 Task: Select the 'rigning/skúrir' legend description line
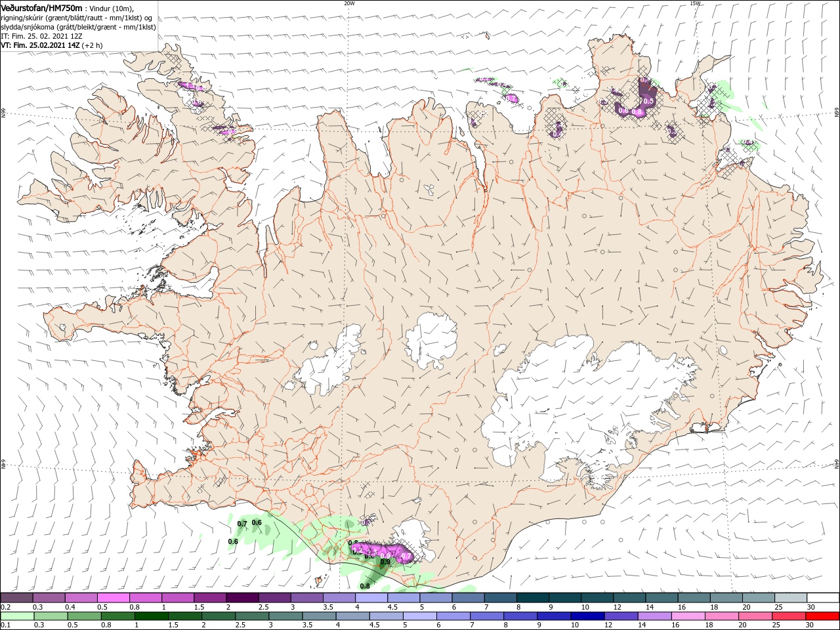pyautogui.click(x=77, y=18)
